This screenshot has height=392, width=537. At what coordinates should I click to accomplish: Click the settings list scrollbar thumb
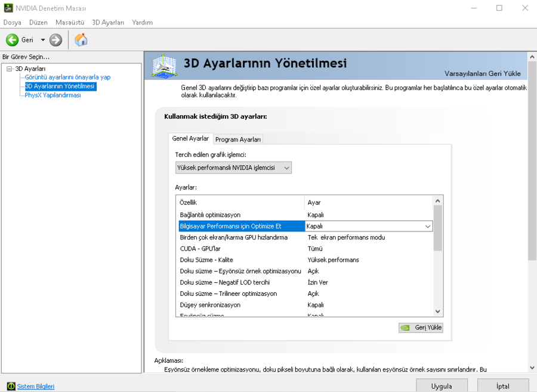[x=438, y=228]
